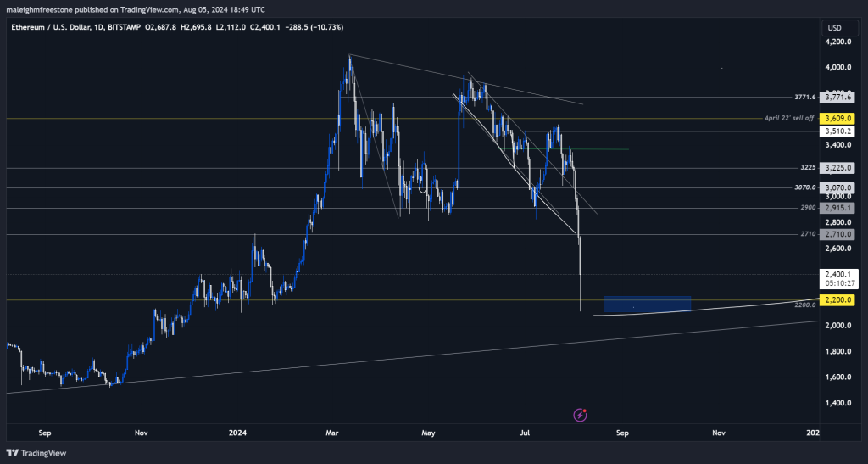Click the Mar time axis label
The image size is (868, 464).
332,433
